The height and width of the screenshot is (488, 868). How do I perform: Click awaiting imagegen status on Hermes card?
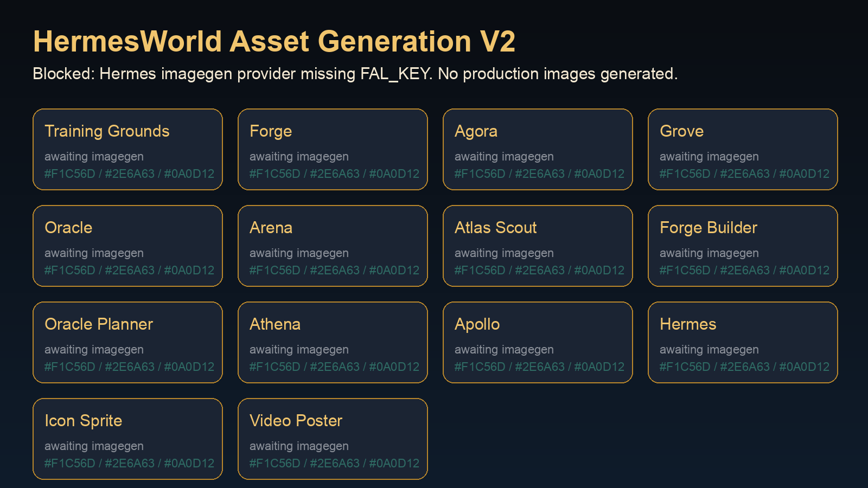pyautogui.click(x=709, y=350)
